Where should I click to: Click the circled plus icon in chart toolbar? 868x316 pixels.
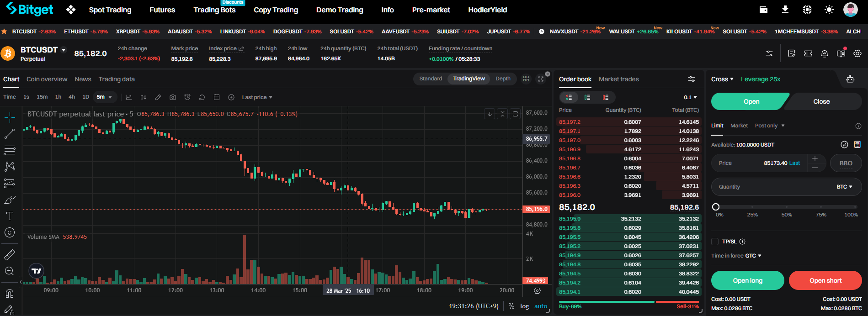click(x=231, y=97)
